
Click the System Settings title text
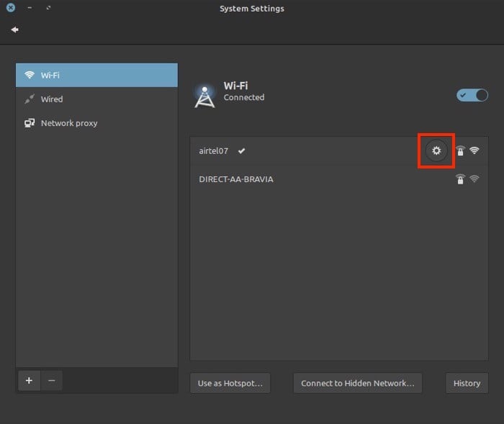pyautogui.click(x=252, y=9)
